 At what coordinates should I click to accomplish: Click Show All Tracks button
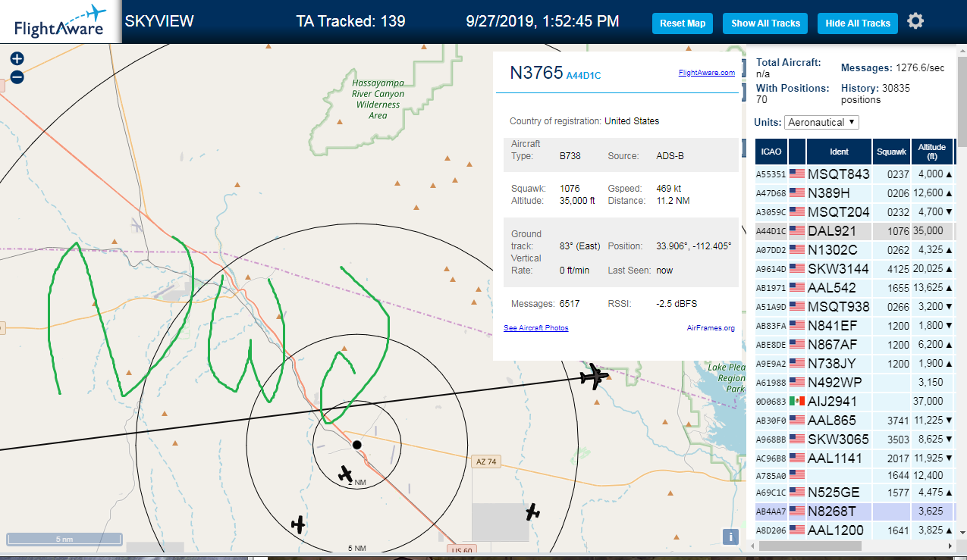765,23
